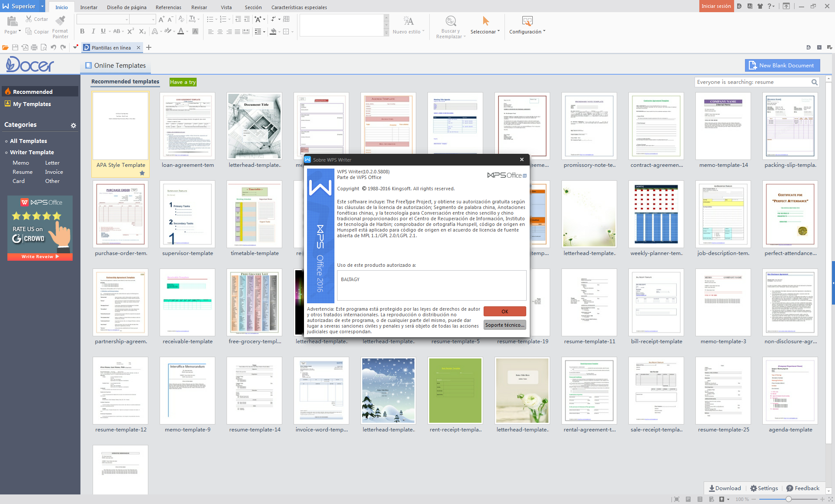Click the zoom out minus icon
835x504 pixels.
tap(754, 499)
